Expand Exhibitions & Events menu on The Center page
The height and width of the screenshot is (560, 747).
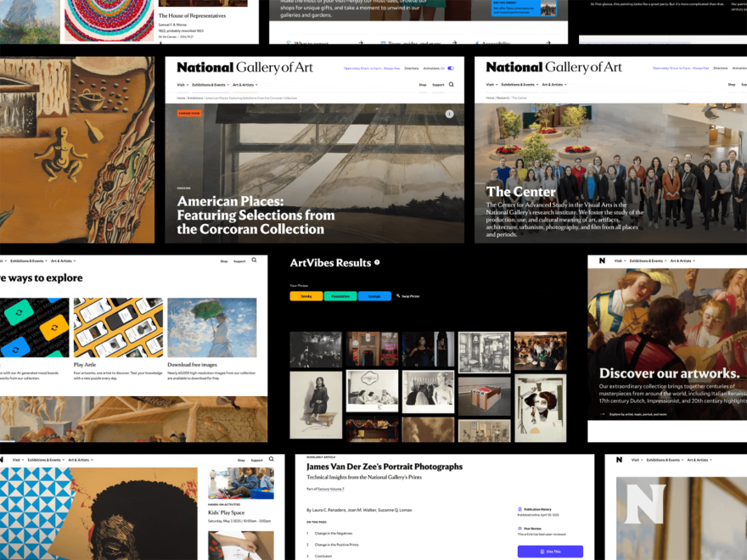pyautogui.click(x=517, y=85)
